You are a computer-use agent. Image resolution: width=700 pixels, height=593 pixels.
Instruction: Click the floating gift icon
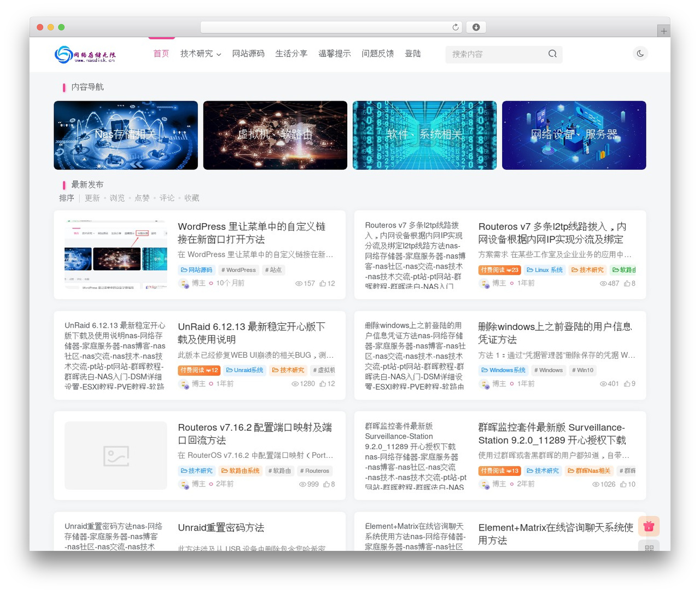point(649,526)
